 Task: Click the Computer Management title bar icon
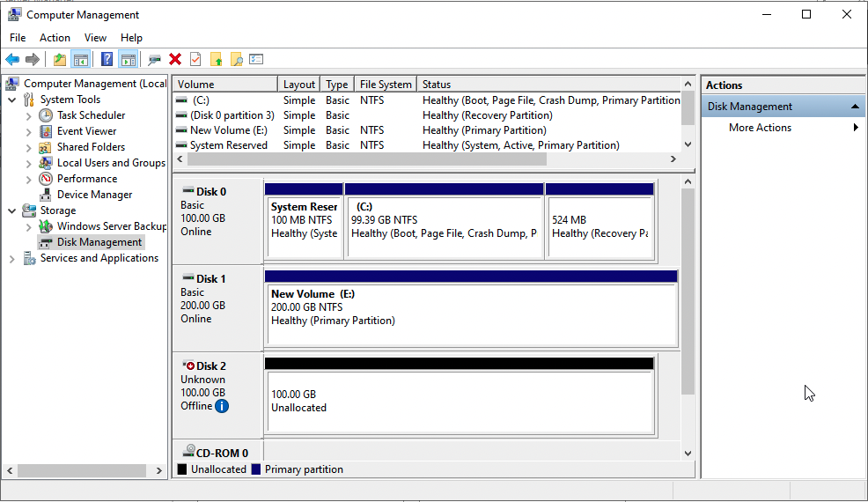[x=14, y=14]
